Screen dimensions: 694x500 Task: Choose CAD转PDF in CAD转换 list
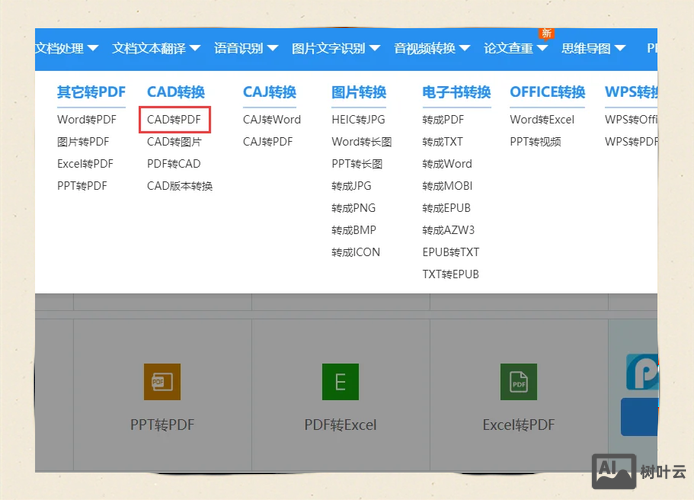point(174,119)
